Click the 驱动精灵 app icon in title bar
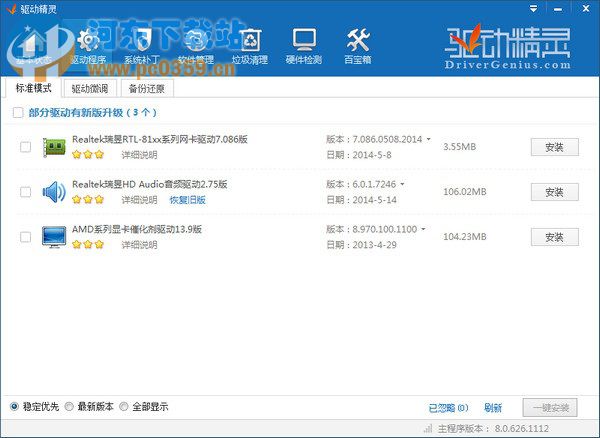This screenshot has height=438, width=600. pos(11,8)
